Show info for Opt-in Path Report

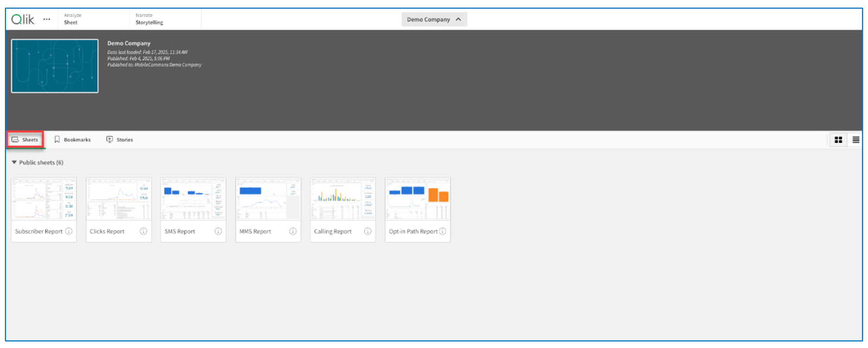coord(443,231)
